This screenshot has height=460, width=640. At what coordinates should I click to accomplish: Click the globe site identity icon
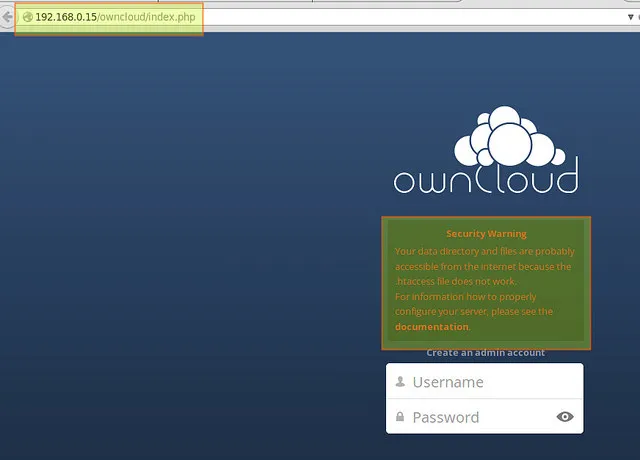[27, 17]
